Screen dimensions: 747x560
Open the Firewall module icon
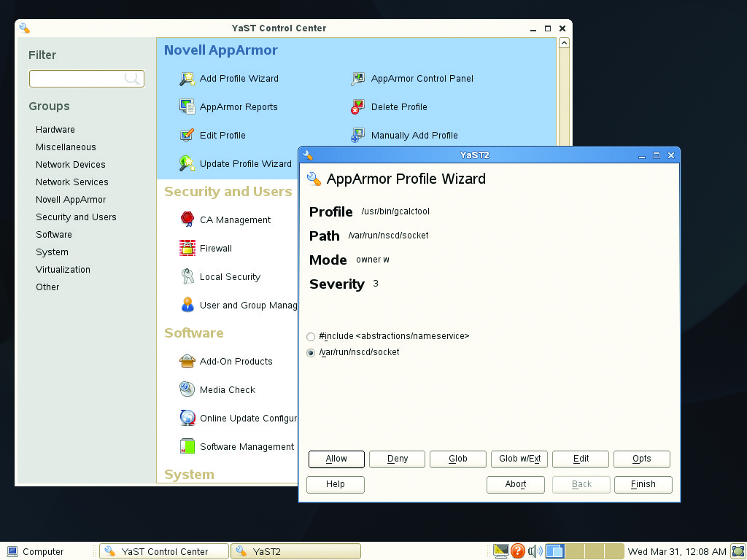[x=187, y=249]
